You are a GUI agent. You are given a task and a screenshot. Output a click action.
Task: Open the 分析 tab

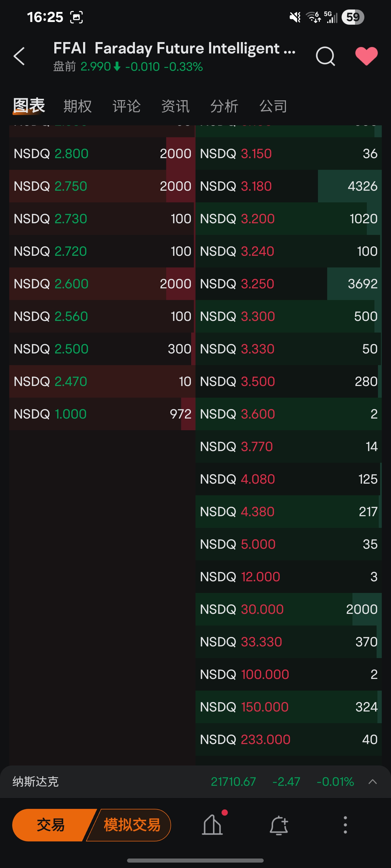point(224,106)
